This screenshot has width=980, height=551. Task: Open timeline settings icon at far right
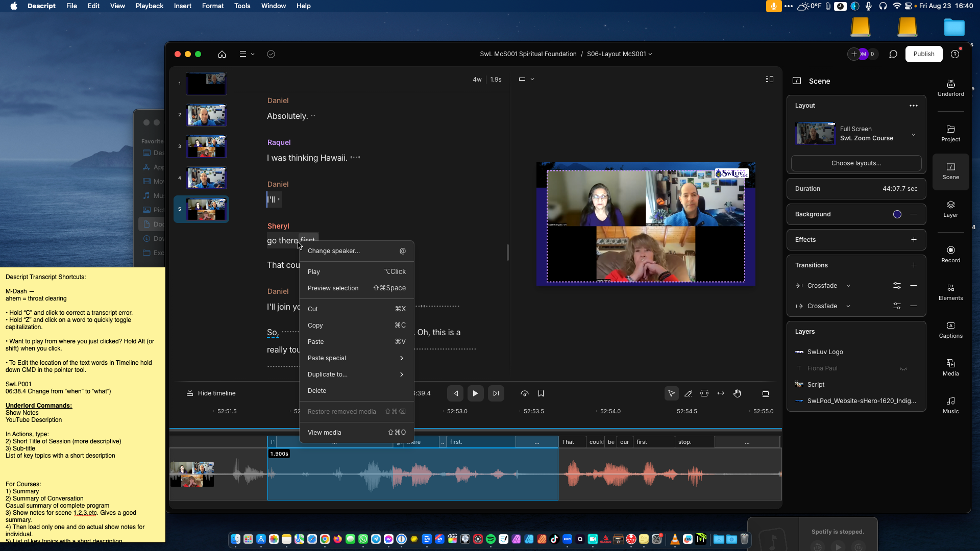click(766, 393)
